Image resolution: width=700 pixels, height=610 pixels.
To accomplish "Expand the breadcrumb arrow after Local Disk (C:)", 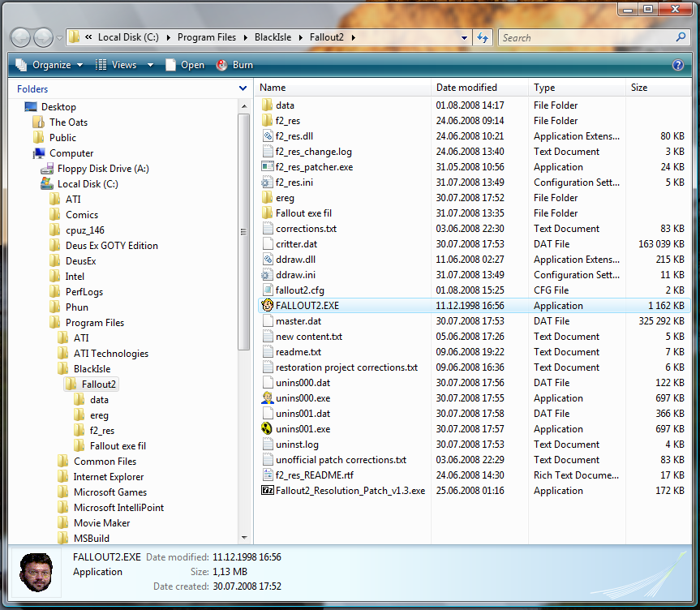I will 168,37.
